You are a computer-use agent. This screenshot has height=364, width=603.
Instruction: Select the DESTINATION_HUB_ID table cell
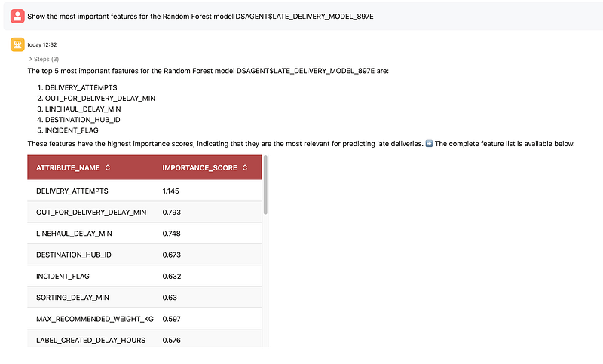pos(74,255)
